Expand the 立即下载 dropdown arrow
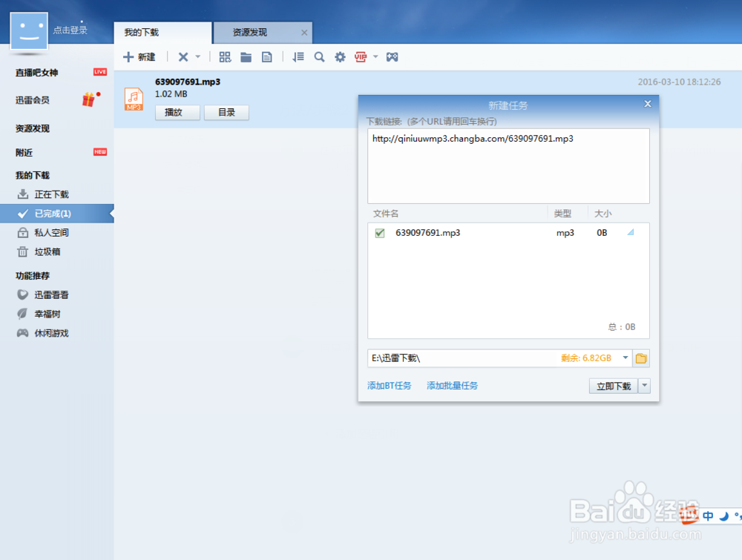 point(644,386)
